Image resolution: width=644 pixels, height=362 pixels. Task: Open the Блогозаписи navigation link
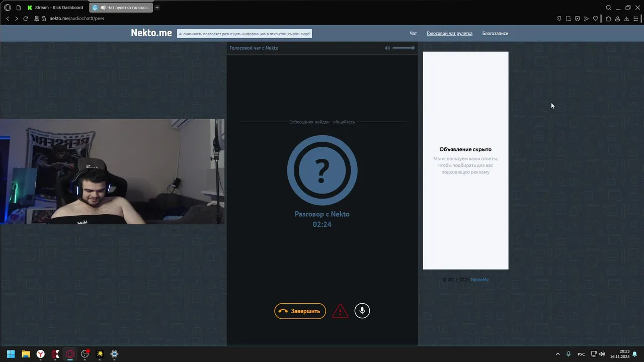tap(495, 34)
